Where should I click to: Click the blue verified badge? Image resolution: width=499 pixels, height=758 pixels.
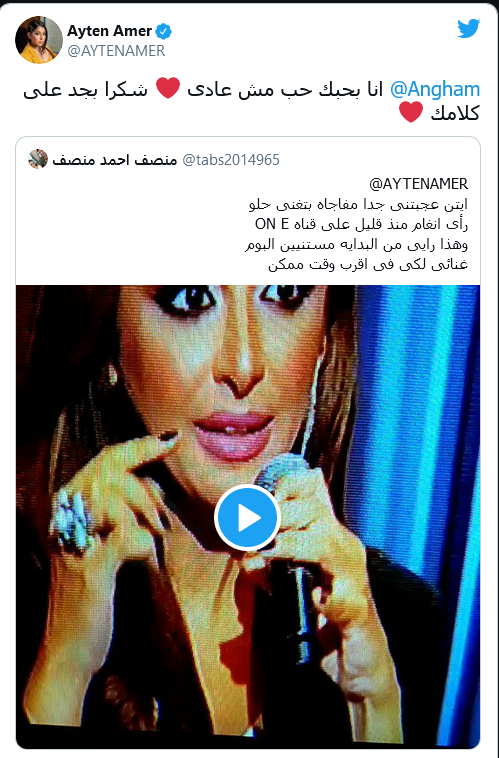click(x=164, y=32)
